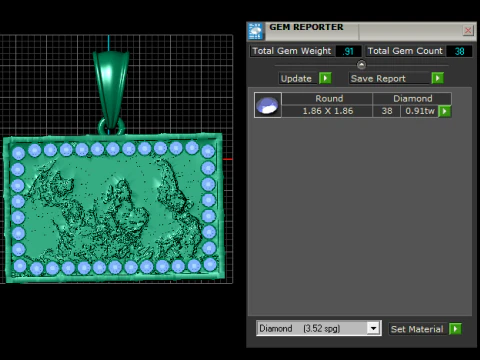Click the green arrow beside Set Material

455,329
